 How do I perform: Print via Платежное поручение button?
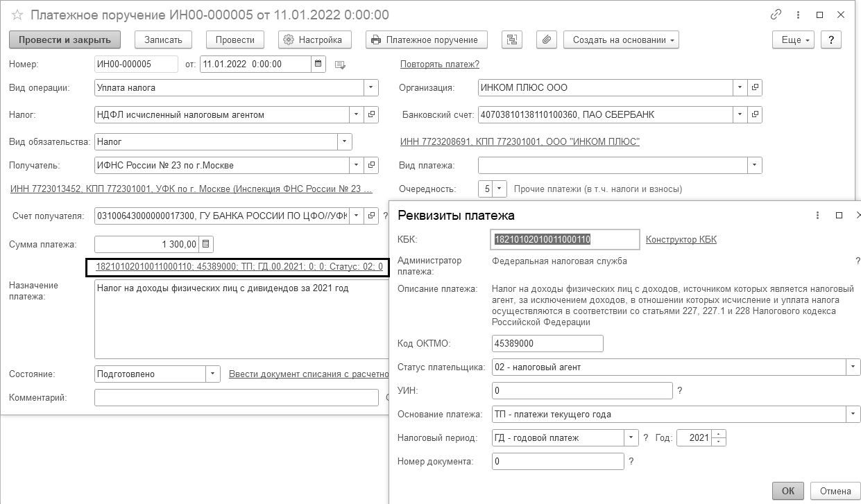(427, 40)
